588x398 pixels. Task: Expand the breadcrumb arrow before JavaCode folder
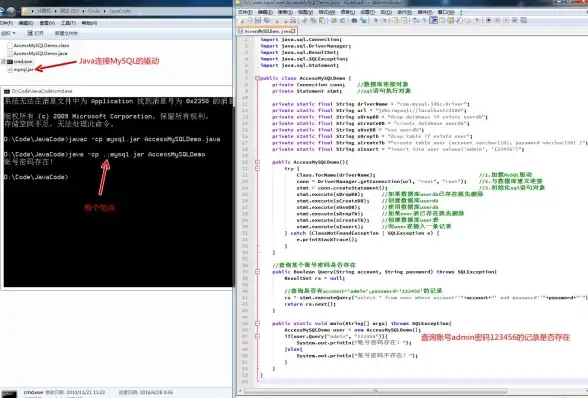[x=105, y=11]
